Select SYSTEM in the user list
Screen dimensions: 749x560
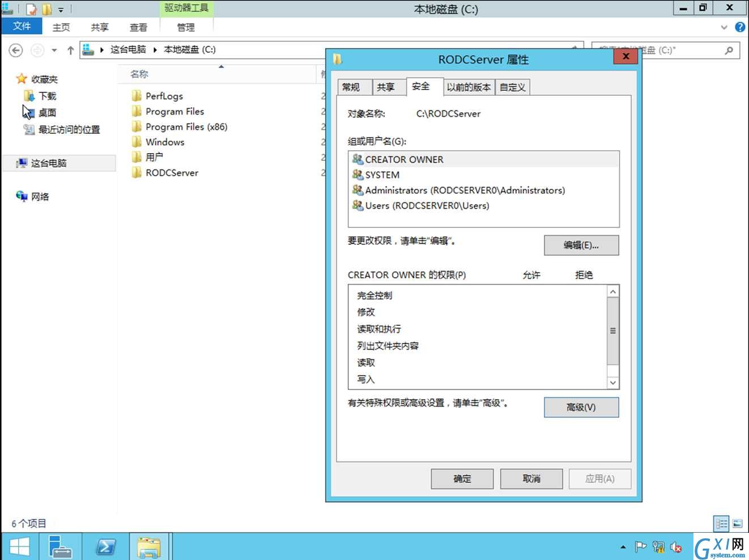[x=484, y=175]
